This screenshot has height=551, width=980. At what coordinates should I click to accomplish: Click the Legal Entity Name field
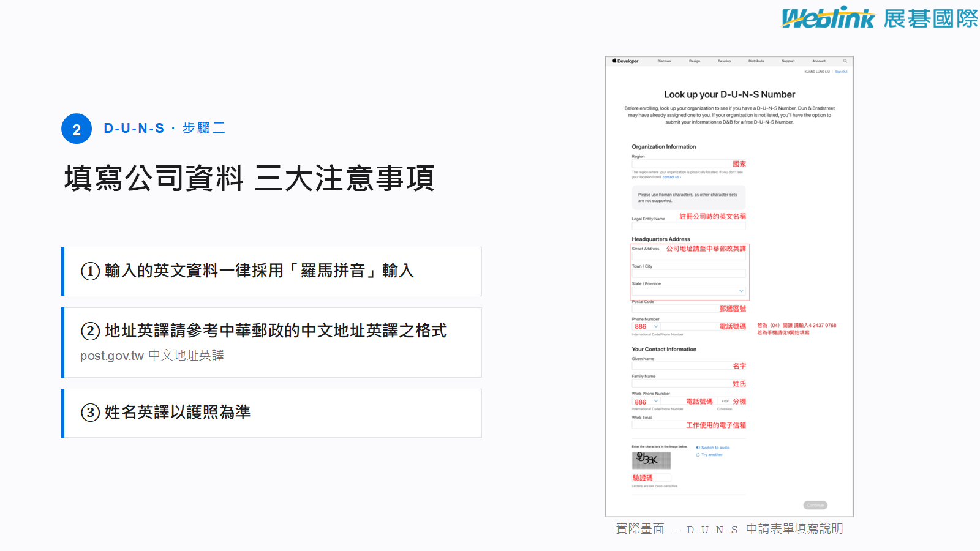[688, 226]
